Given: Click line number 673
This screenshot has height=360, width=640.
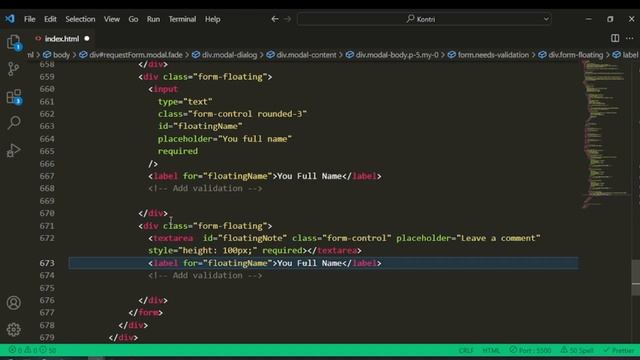Looking at the screenshot, I should click(47, 263).
